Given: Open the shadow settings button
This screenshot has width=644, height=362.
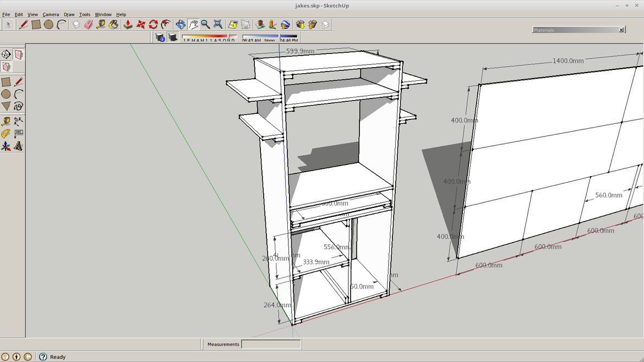Looking at the screenshot, I should 160,37.
